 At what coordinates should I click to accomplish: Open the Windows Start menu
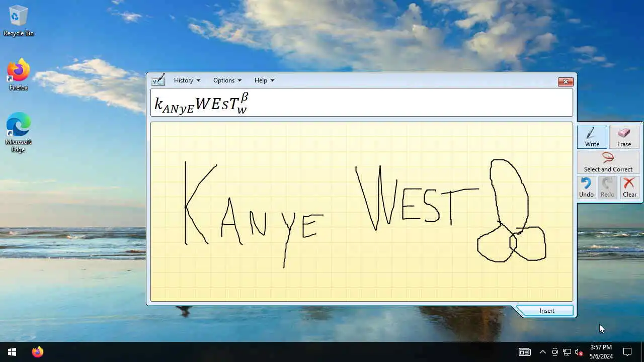coord(12,352)
